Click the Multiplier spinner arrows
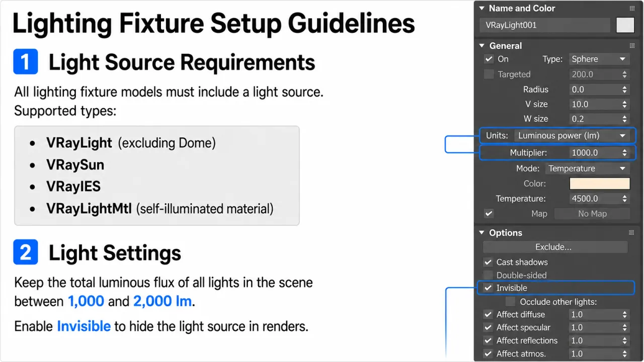Viewport: 644px width, 362px height. coord(625,153)
